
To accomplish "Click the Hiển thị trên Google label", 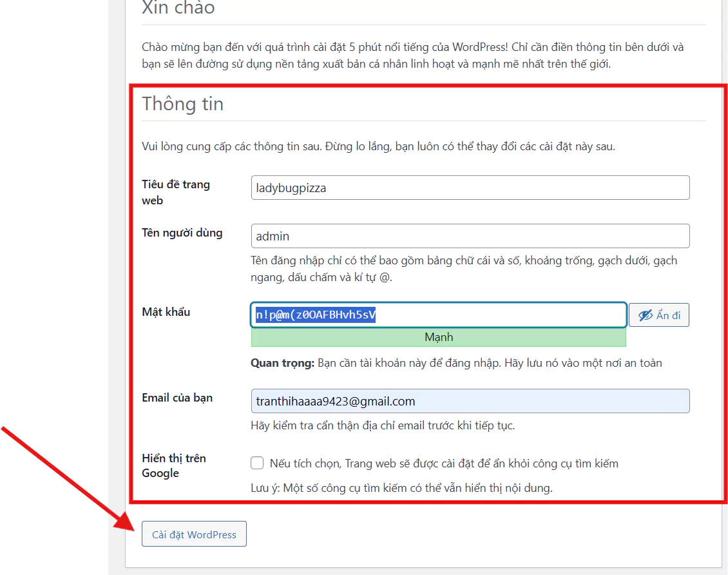I will 174,465.
